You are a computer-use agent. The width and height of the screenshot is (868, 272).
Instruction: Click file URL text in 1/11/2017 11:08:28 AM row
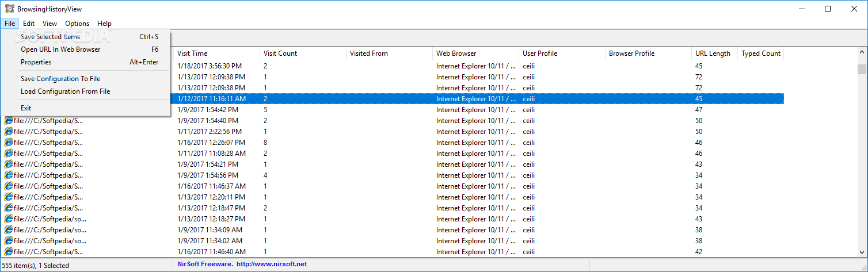click(48, 154)
